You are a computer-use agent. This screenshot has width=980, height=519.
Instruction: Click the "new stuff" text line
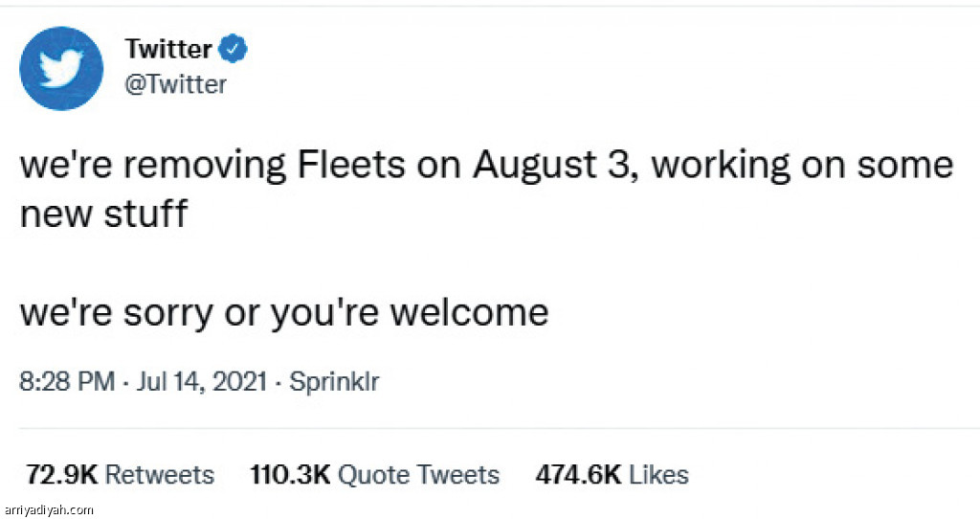click(x=103, y=213)
